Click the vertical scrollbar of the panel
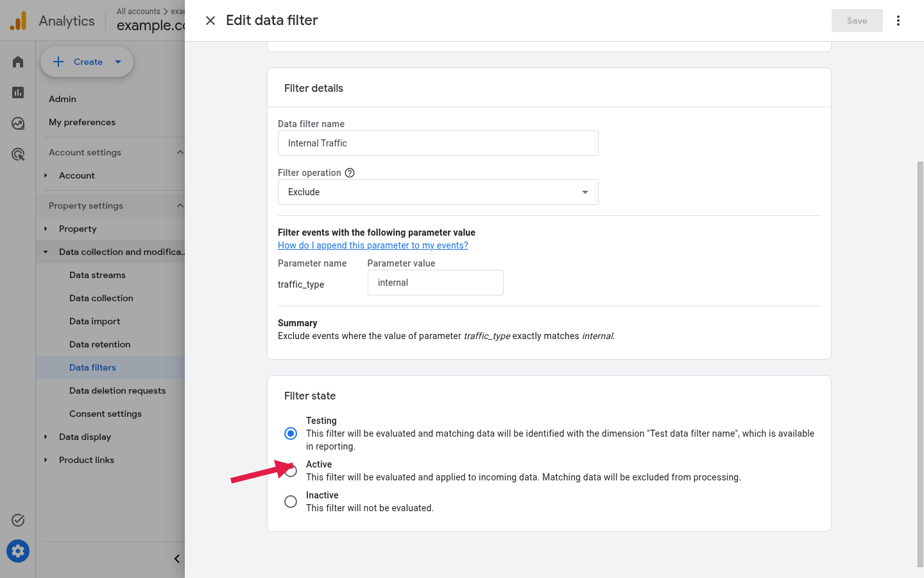This screenshot has height=578, width=924. (x=921, y=364)
